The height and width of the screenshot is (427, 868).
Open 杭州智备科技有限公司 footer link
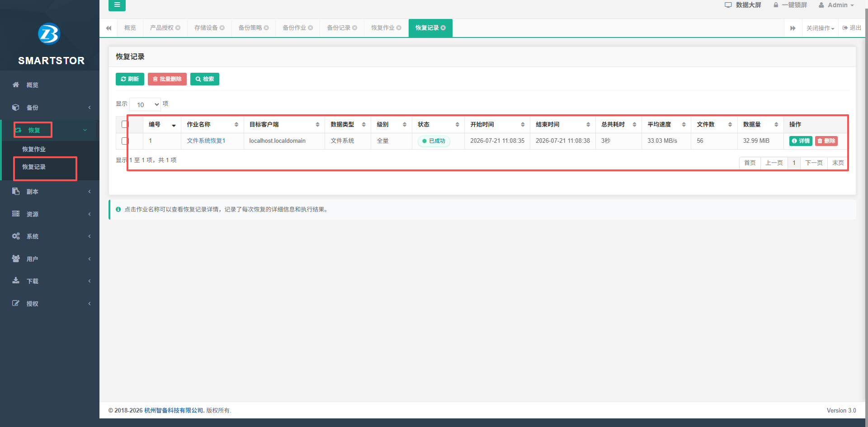pyautogui.click(x=174, y=410)
